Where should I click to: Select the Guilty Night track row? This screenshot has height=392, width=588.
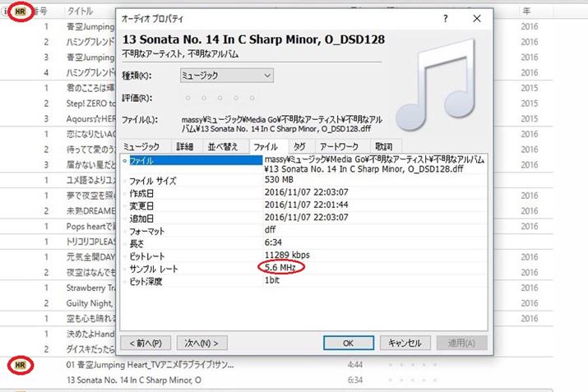[x=90, y=303]
